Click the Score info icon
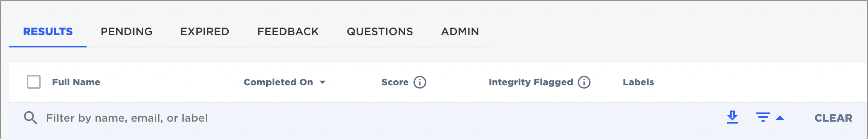Image resolution: width=868 pixels, height=140 pixels. (x=420, y=82)
